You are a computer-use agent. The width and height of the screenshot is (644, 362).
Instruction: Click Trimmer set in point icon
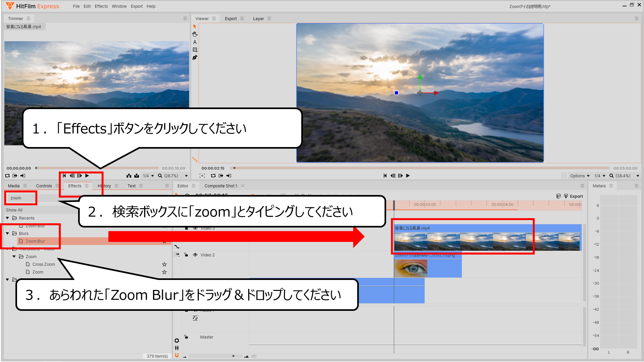point(15,176)
